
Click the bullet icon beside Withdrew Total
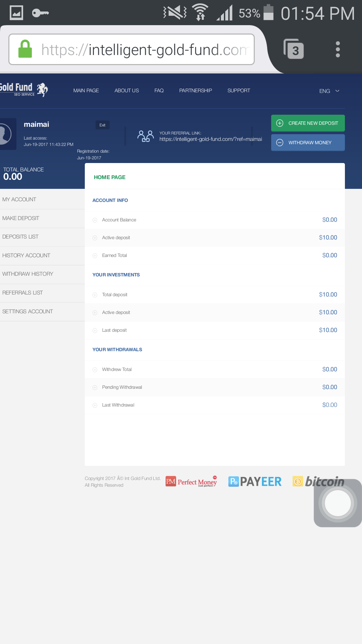95,370
